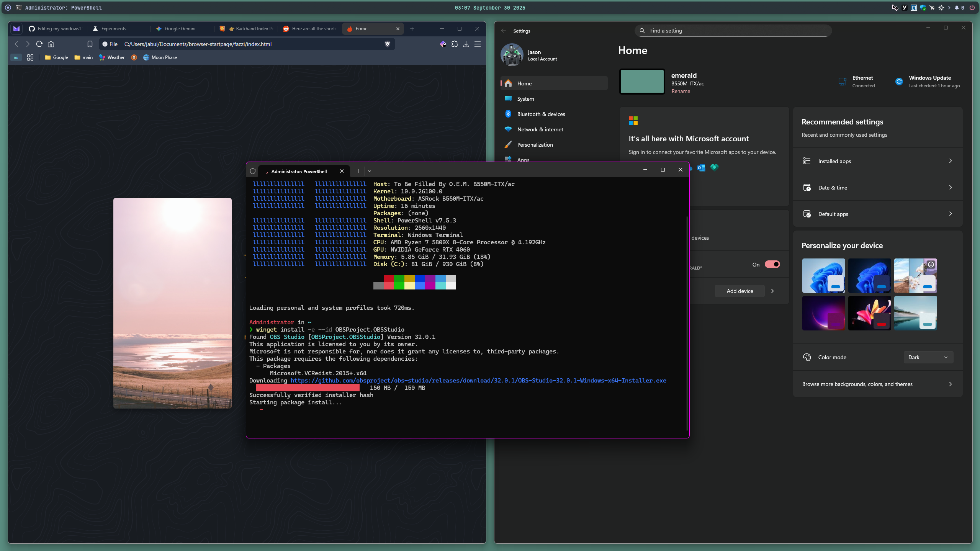The width and height of the screenshot is (980, 551).
Task: Expand the Installed apps setting
Action: point(877,161)
